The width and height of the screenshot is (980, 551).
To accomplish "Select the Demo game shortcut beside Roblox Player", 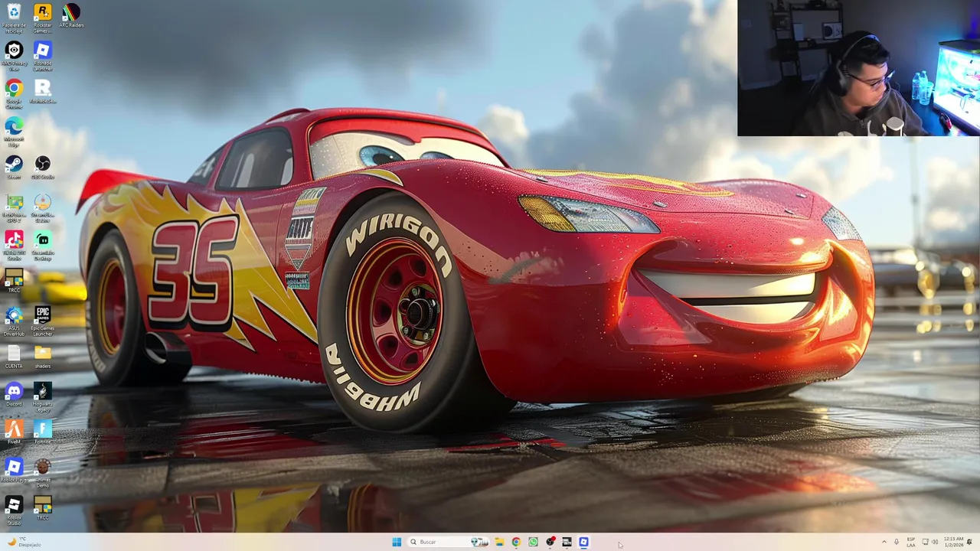I will click(43, 474).
